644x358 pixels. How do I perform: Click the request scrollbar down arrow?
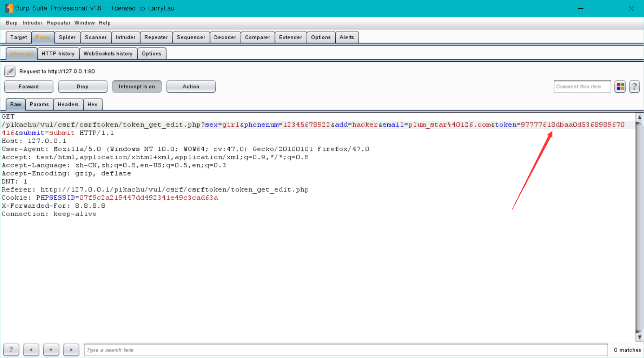point(639,337)
